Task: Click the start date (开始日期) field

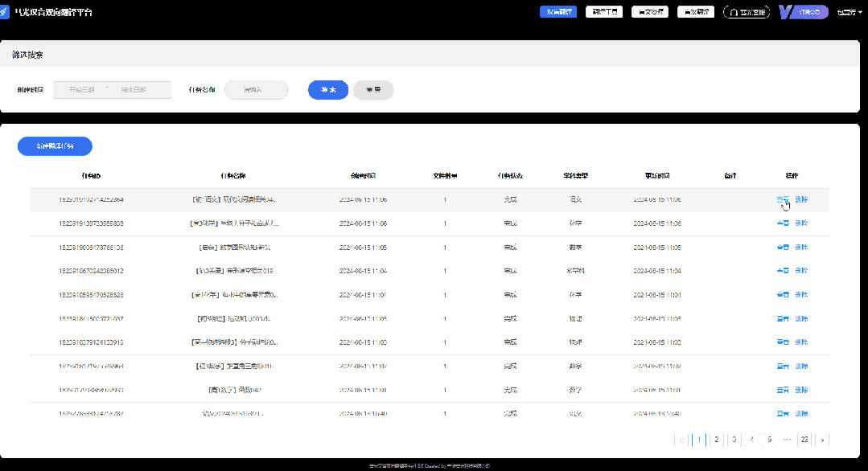Action: coord(81,89)
